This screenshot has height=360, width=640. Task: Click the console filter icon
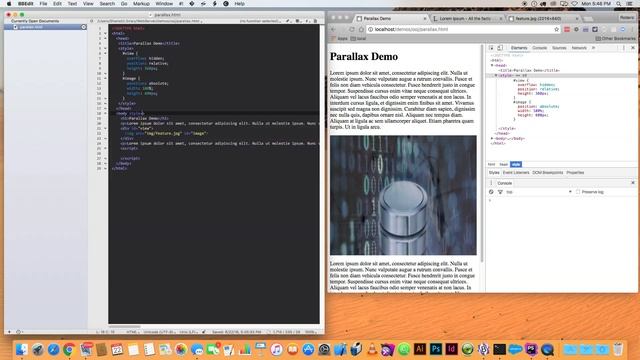click(500, 192)
